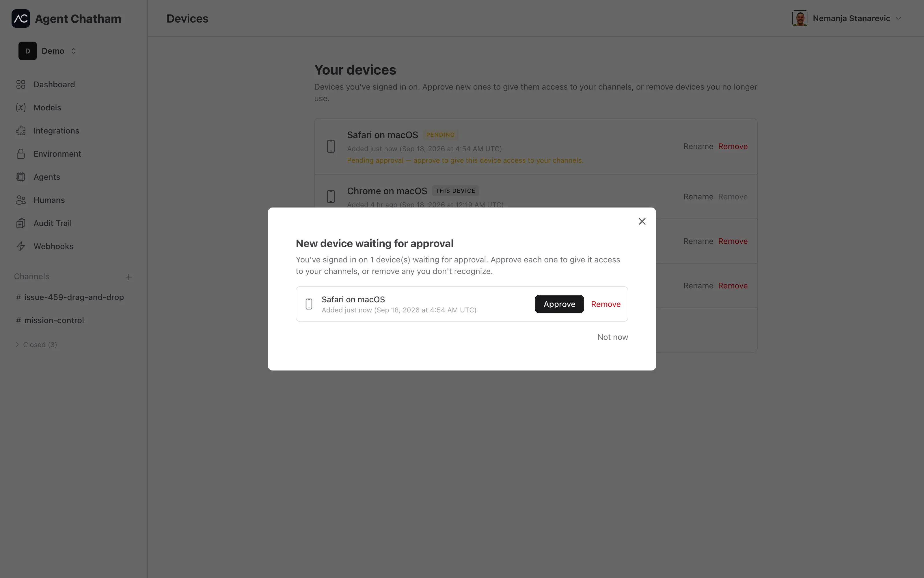Click the Agent Chatham logo icon

tap(21, 18)
